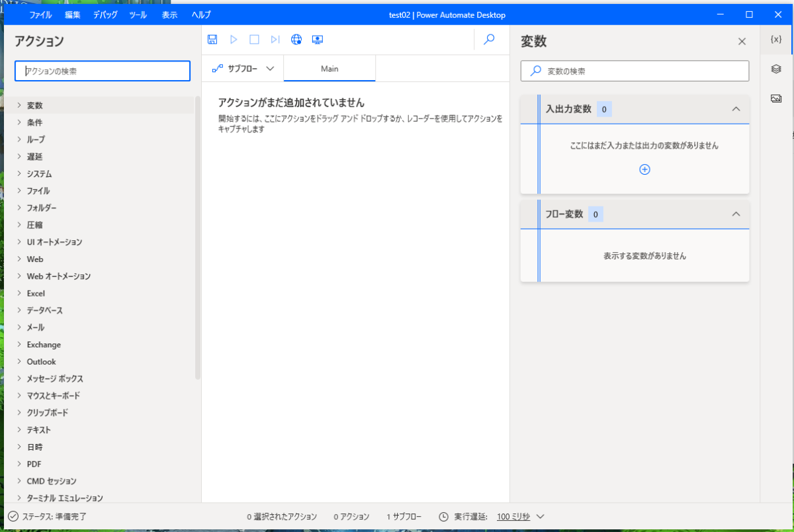Open the デバッグ menu
The height and width of the screenshot is (532, 794).
point(105,15)
